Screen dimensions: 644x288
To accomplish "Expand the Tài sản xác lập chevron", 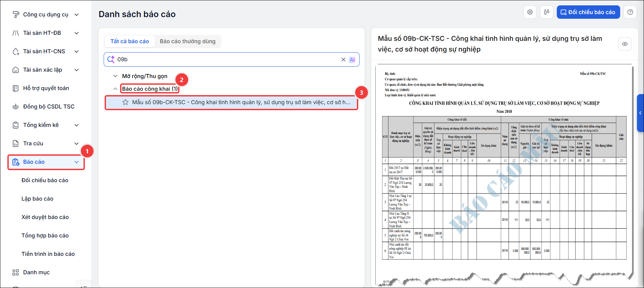I will pos(76,70).
